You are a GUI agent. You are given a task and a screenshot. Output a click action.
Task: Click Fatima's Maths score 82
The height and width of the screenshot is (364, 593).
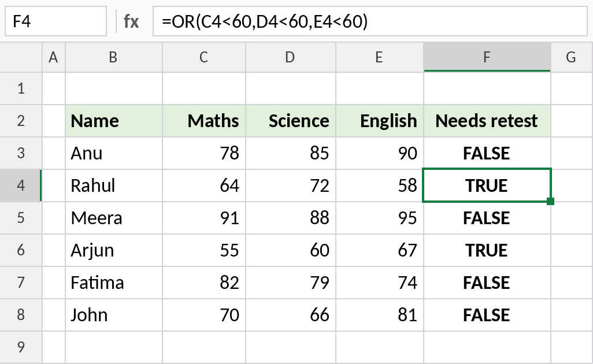(204, 283)
